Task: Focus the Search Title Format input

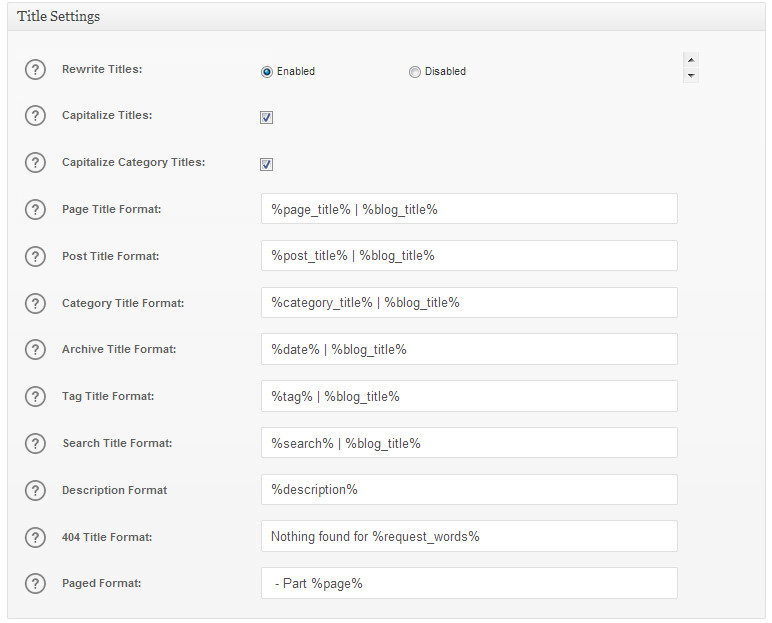Action: point(469,443)
